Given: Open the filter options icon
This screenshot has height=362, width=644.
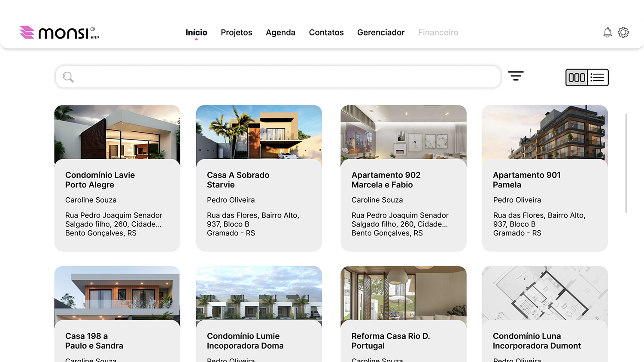Looking at the screenshot, I should tap(516, 76).
